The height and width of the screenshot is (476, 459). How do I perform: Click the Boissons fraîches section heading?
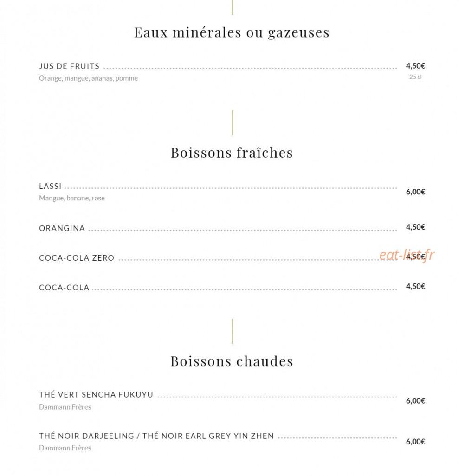(232, 153)
